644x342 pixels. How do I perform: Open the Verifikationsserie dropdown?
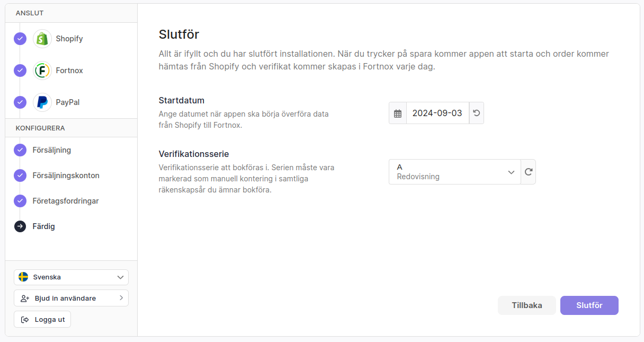pos(454,172)
